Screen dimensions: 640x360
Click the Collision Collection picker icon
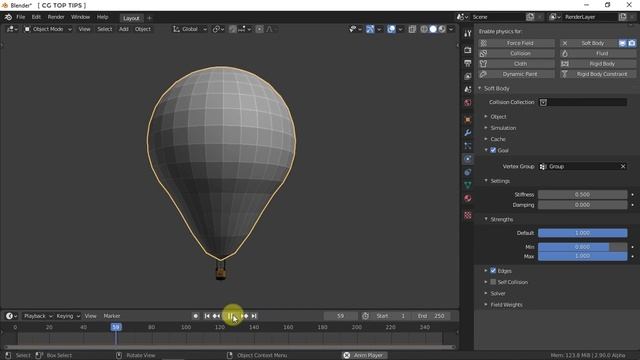543,102
